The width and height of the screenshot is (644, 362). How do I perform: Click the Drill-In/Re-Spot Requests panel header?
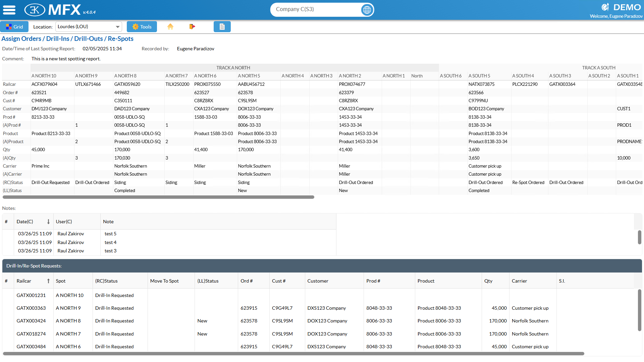tap(322, 266)
